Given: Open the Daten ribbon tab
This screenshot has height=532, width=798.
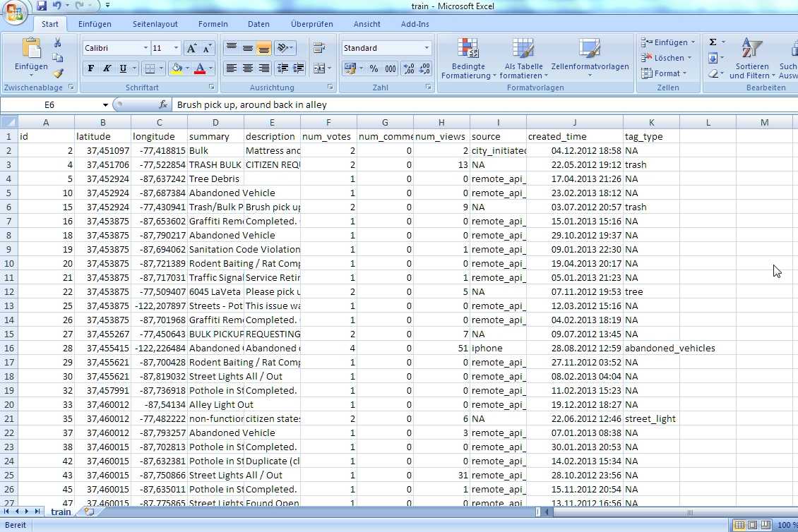Looking at the screenshot, I should (258, 24).
